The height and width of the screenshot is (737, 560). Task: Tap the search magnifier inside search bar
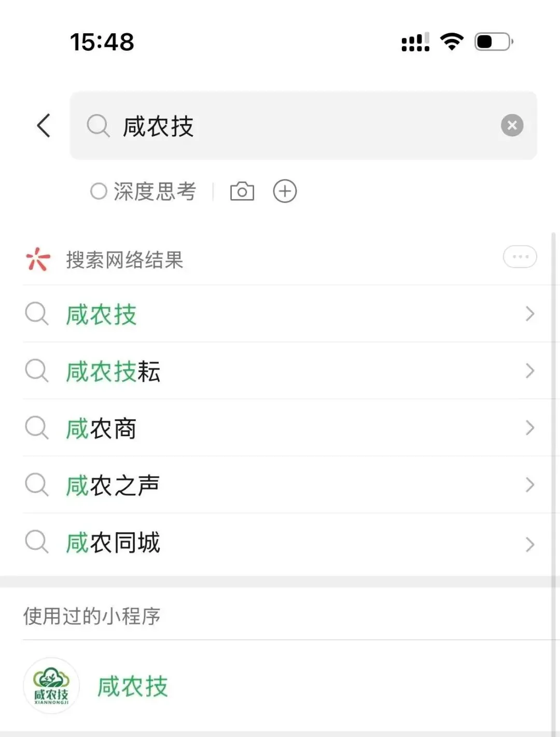(98, 126)
